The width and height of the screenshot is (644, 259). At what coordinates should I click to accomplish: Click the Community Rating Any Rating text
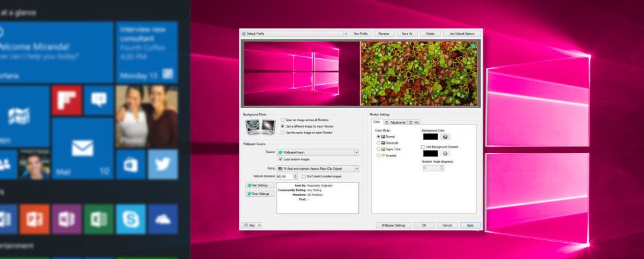[299, 190]
